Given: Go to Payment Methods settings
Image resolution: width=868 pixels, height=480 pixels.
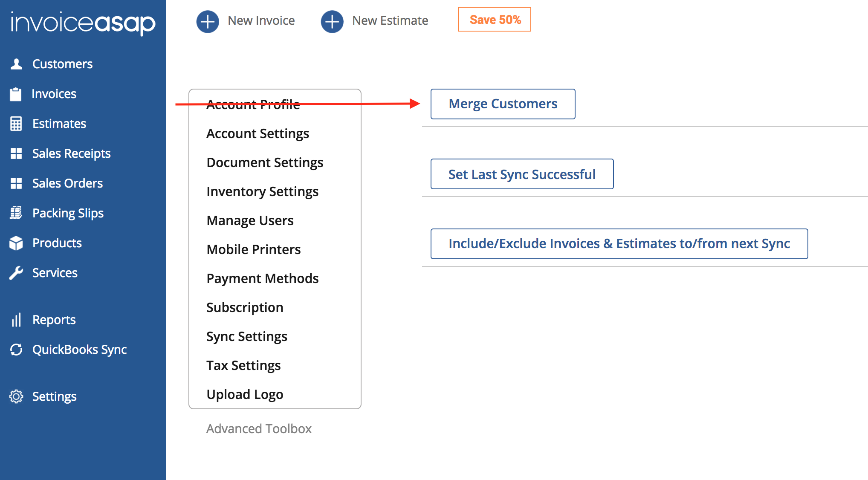Looking at the screenshot, I should (x=262, y=278).
